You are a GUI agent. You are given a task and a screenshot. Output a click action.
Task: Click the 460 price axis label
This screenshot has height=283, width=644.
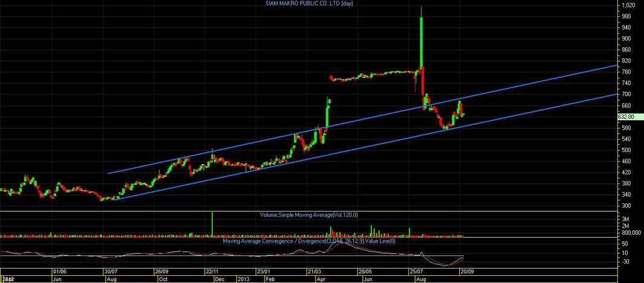626,161
